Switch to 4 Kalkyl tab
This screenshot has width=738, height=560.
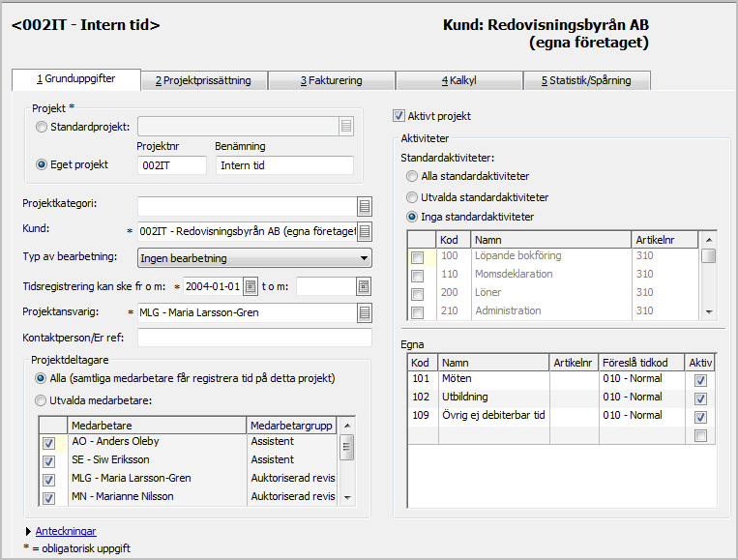[458, 80]
